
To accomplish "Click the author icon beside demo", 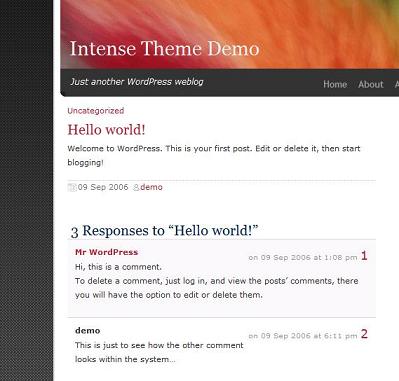I will pos(136,188).
